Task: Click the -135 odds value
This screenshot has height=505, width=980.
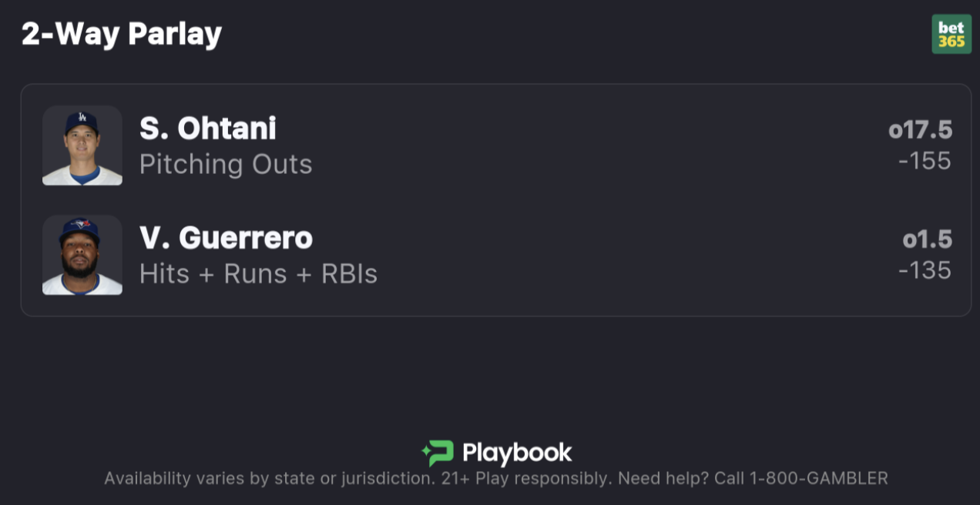Action: click(925, 270)
